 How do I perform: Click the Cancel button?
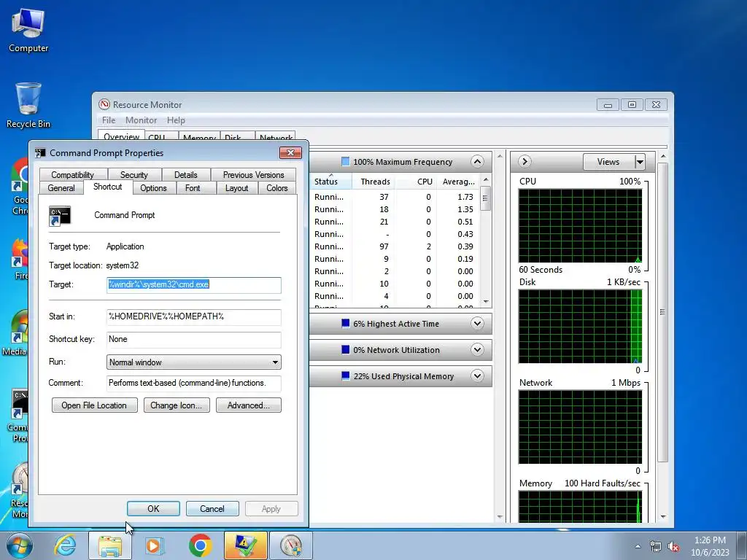[x=212, y=508]
